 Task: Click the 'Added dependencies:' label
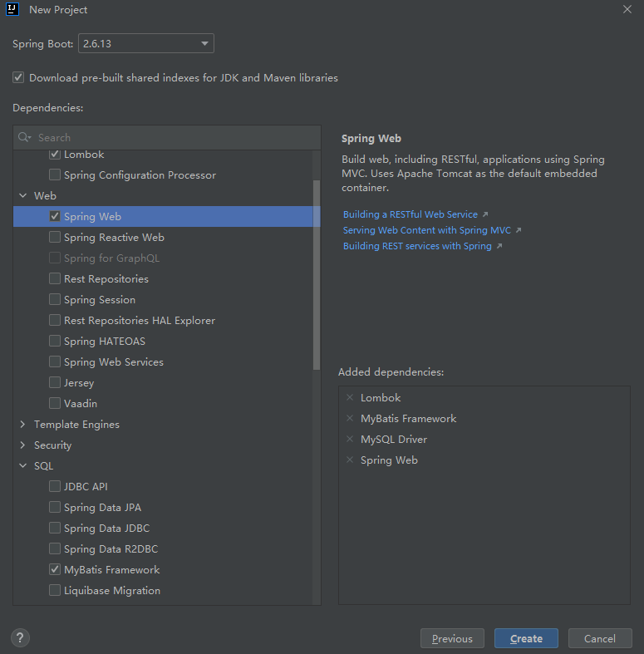tap(391, 371)
